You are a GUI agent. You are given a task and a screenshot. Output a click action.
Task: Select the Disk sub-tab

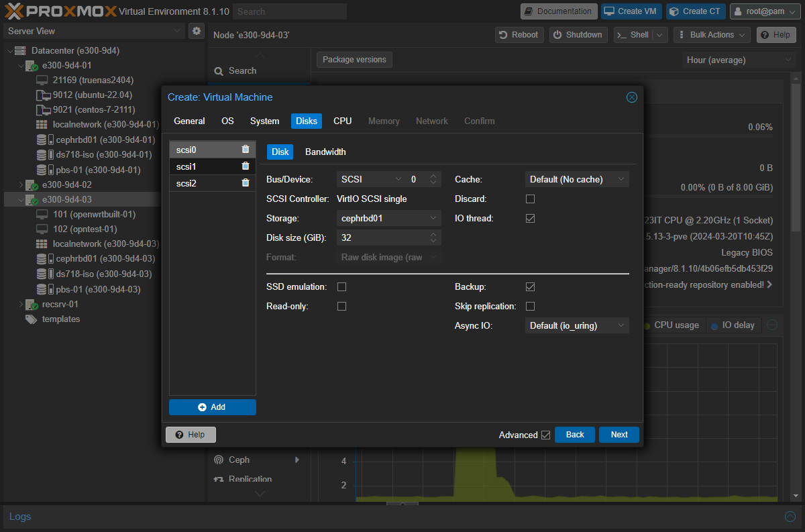(280, 152)
